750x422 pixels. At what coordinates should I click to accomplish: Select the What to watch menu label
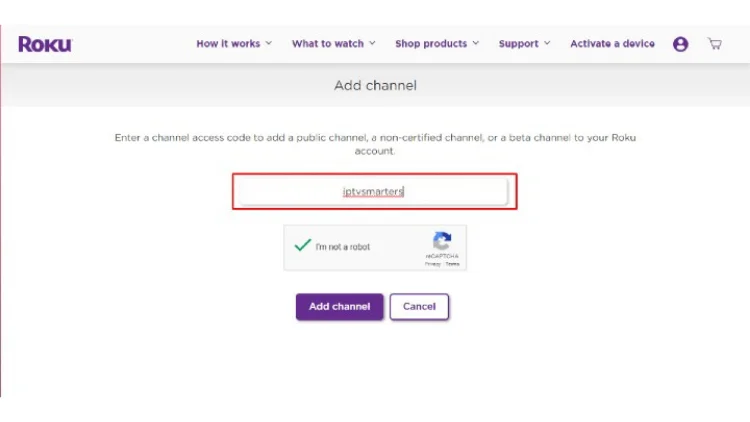coord(328,44)
